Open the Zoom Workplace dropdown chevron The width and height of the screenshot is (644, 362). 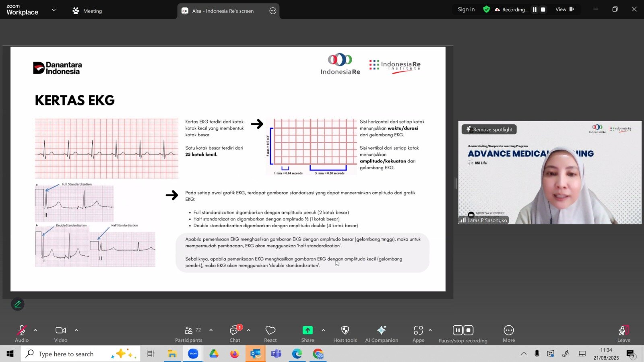(x=54, y=10)
